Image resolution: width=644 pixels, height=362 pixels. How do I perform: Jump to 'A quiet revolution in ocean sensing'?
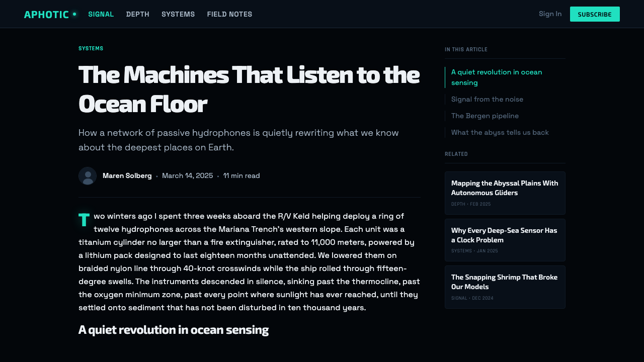tap(505, 77)
